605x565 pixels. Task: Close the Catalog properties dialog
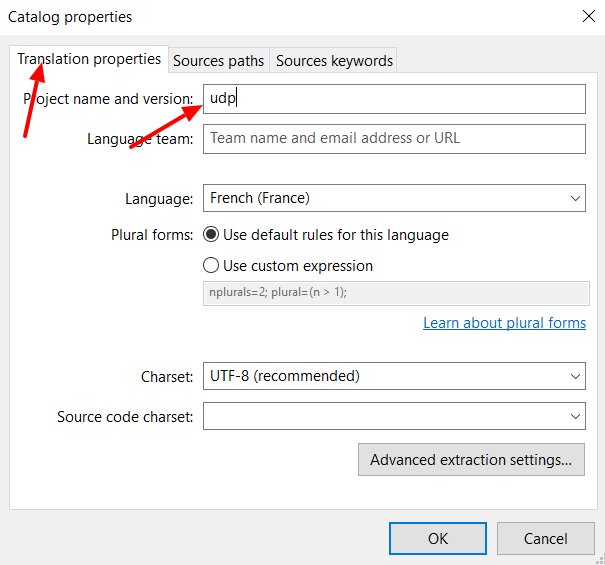click(x=588, y=16)
